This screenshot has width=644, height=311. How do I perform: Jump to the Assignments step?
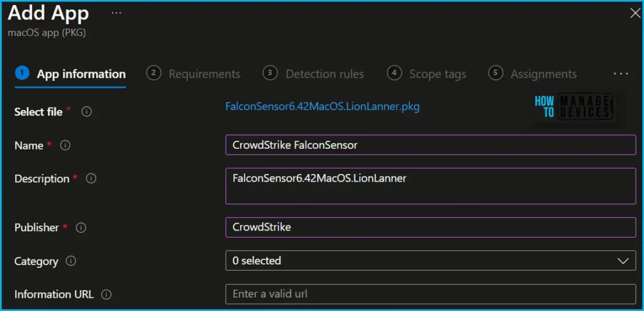532,74
